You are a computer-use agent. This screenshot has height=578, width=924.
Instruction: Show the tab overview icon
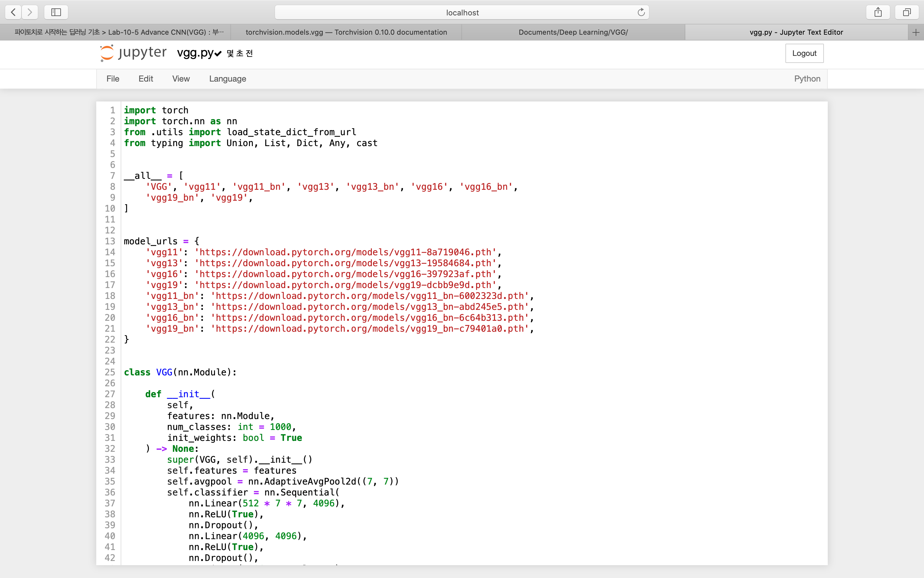tap(907, 12)
